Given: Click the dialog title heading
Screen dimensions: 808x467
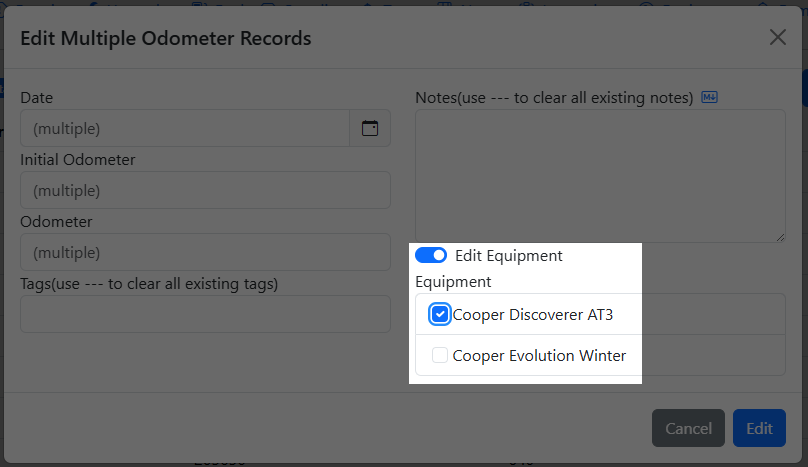Looking at the screenshot, I should [166, 39].
